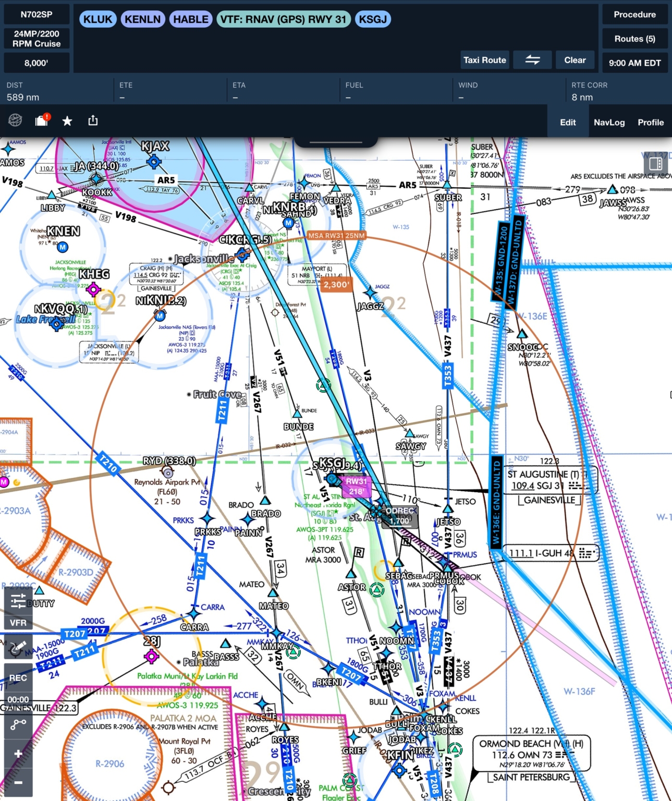
Task: Open the distance measure tool
Action: [x=18, y=723]
